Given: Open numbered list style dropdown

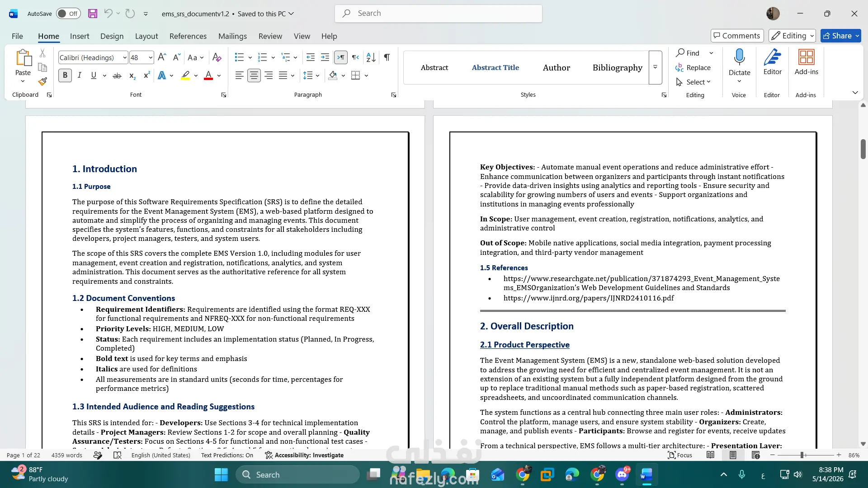Looking at the screenshot, I should click(273, 57).
